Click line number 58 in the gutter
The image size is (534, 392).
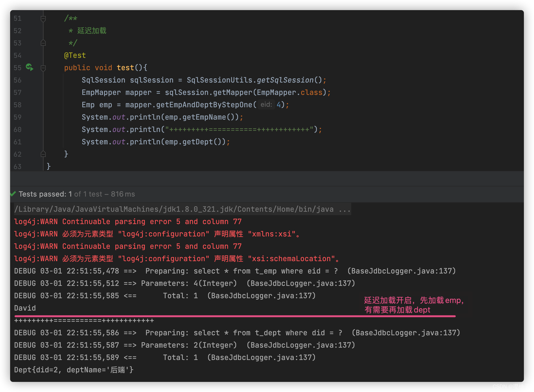[17, 105]
